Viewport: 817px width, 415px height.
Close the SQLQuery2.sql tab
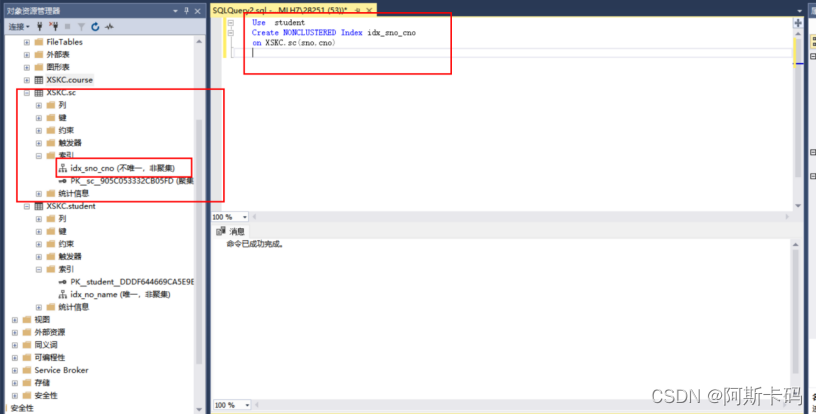369,10
